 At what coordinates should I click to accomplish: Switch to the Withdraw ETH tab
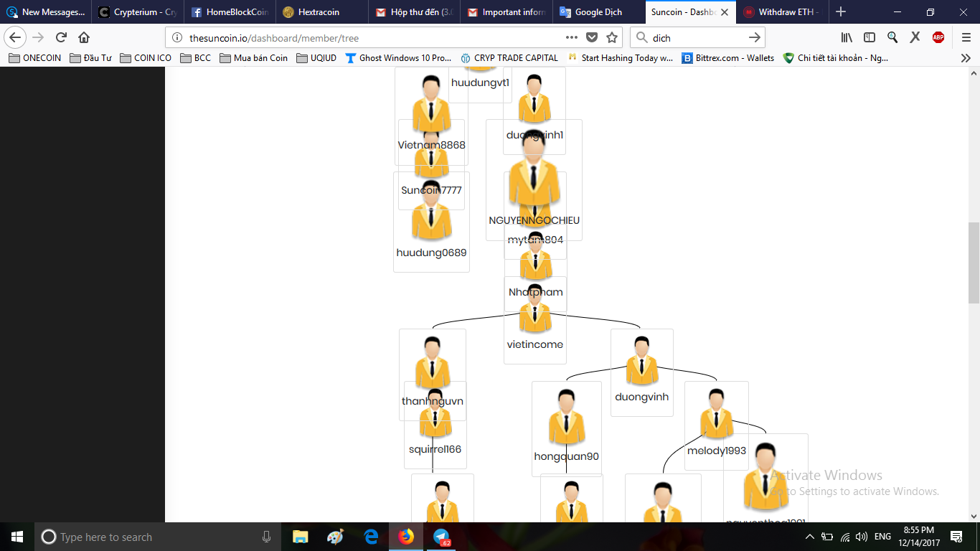pos(784,12)
